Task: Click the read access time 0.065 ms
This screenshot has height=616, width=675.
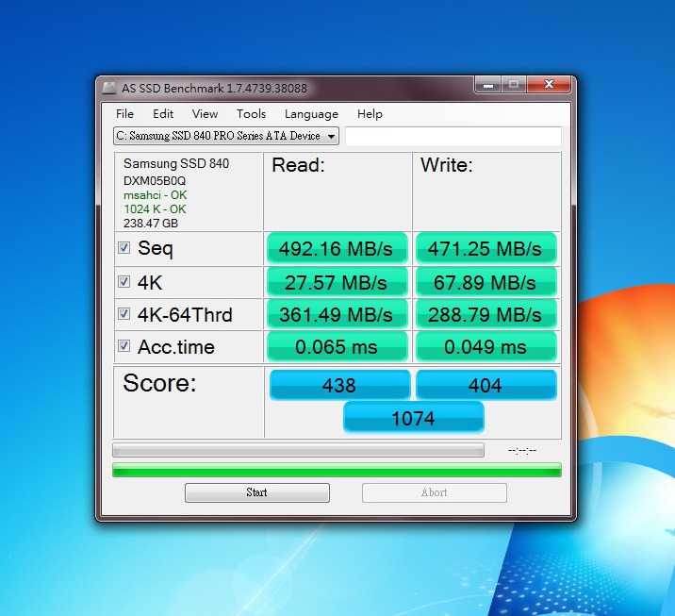Action: (337, 347)
